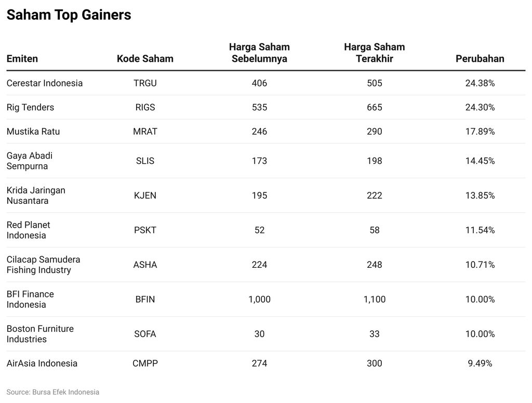Click the Perubahan column header

(x=480, y=59)
